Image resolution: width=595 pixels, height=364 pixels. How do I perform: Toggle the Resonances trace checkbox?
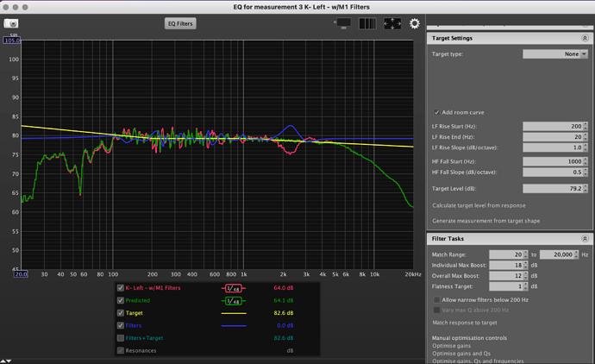[x=120, y=351]
